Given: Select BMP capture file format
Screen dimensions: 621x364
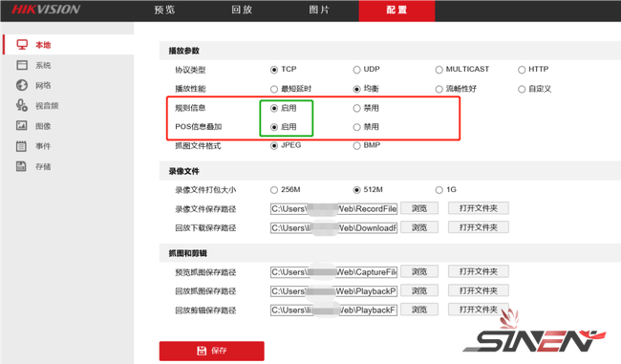Looking at the screenshot, I should [x=357, y=146].
